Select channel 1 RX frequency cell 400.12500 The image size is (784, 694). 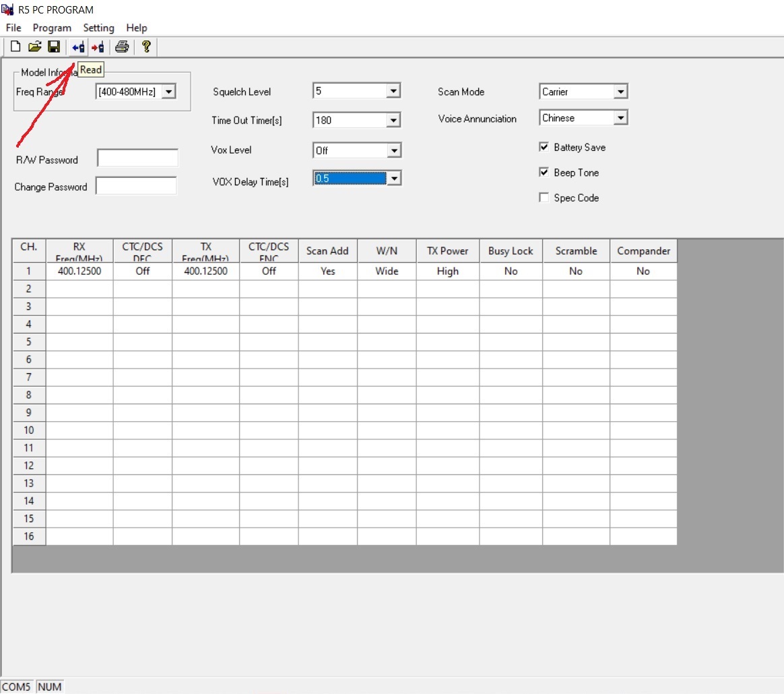[x=79, y=271]
